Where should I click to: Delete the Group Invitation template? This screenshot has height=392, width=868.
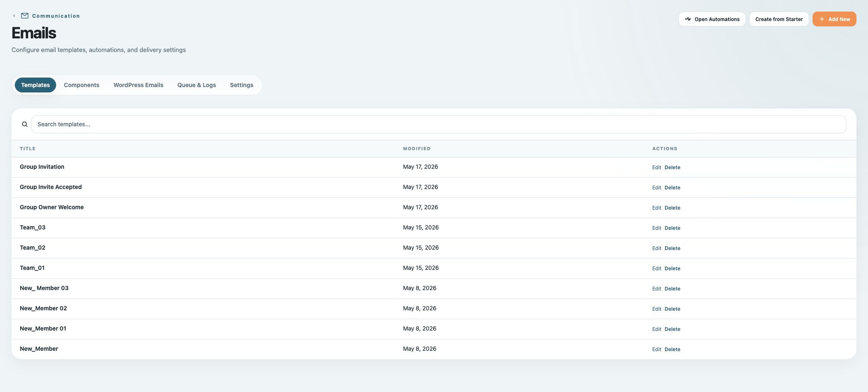click(672, 168)
